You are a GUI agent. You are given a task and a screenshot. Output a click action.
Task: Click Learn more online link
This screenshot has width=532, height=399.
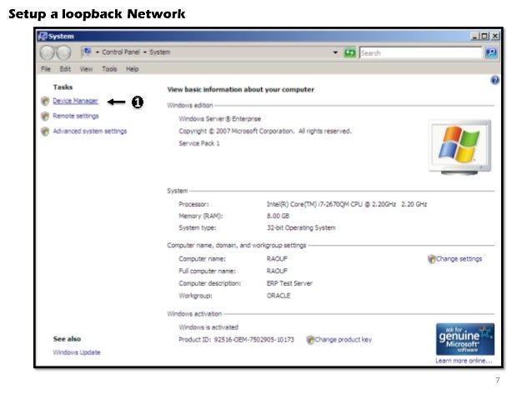pos(464,361)
